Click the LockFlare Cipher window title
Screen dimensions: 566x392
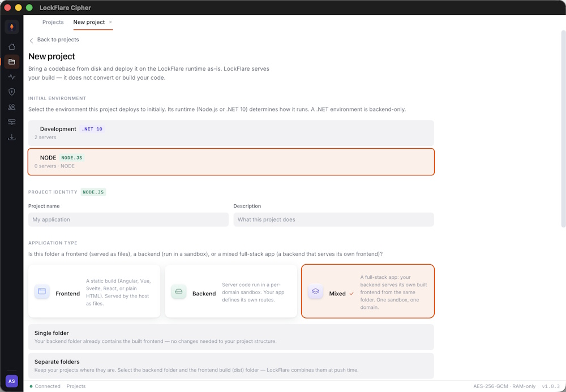coord(65,7)
